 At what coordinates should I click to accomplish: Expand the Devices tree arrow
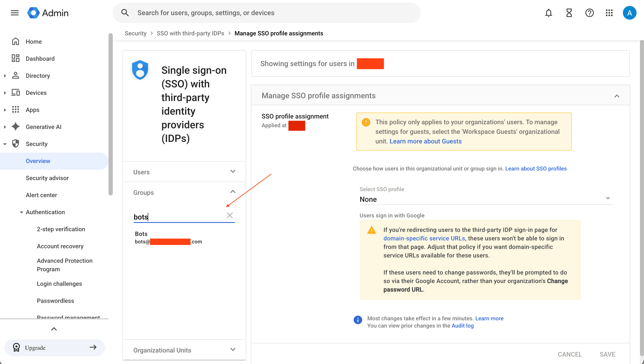coord(5,93)
